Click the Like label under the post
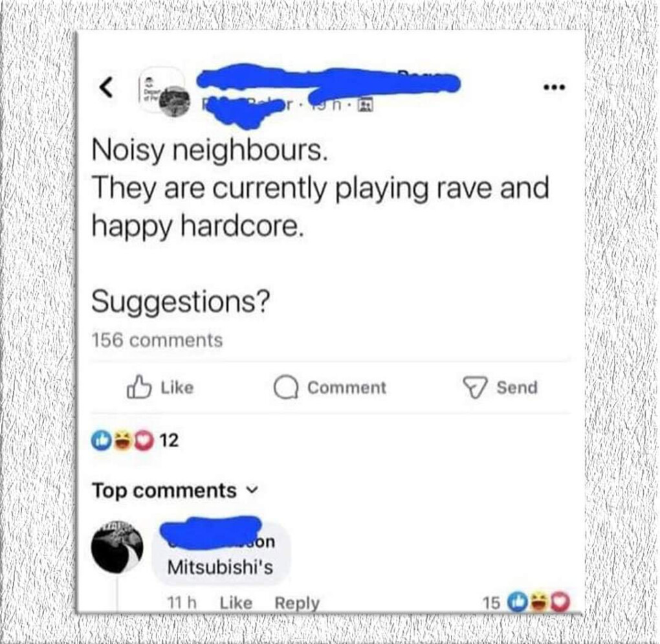The width and height of the screenshot is (660, 644). click(177, 388)
